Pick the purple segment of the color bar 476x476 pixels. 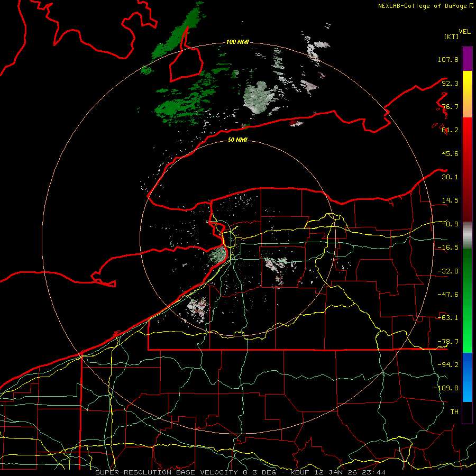tap(467, 59)
